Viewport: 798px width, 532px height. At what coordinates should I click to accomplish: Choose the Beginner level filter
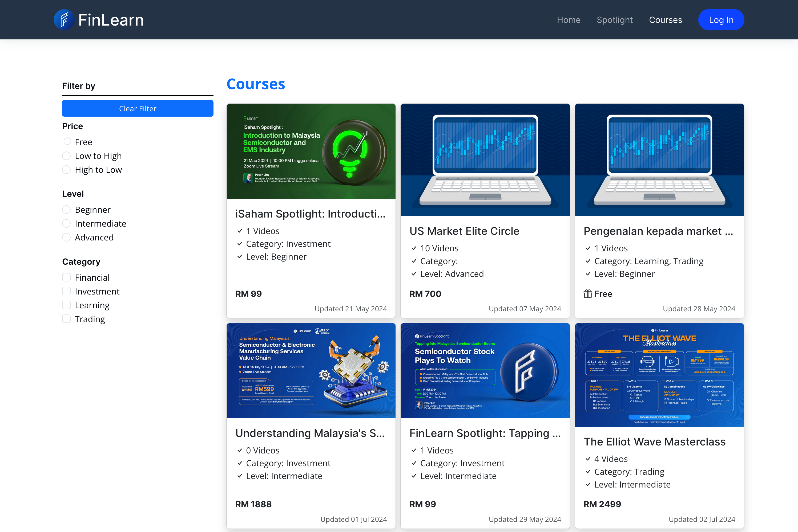click(67, 210)
